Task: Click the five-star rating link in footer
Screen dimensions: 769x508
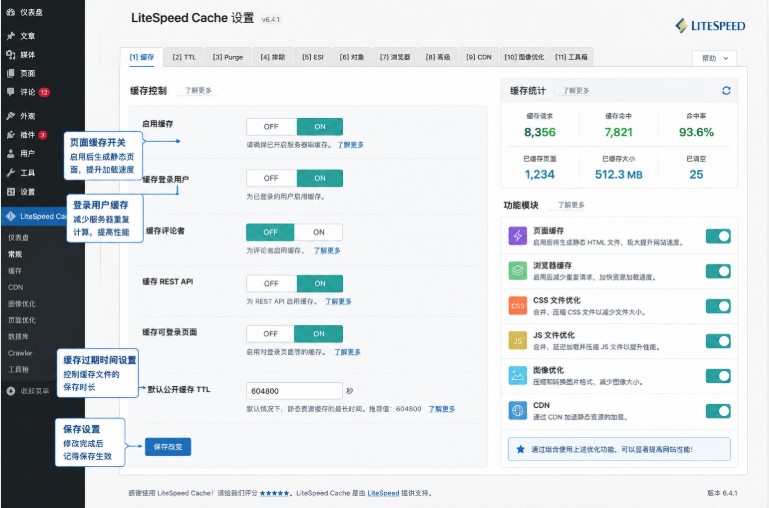Action: coord(274,493)
